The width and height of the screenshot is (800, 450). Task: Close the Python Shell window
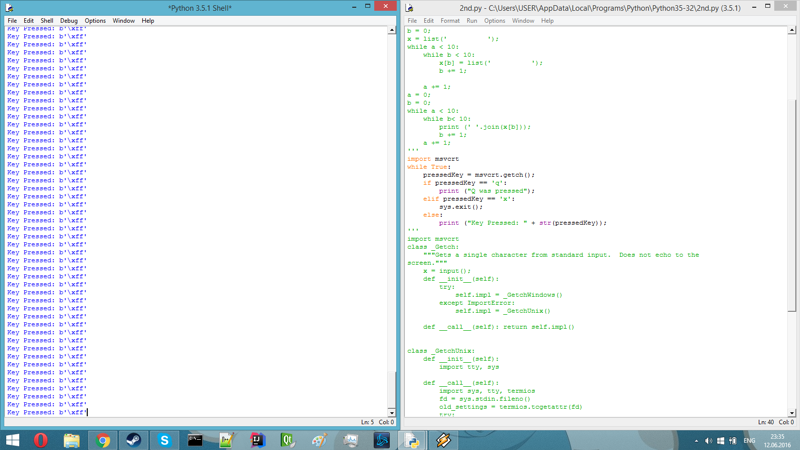[385, 6]
